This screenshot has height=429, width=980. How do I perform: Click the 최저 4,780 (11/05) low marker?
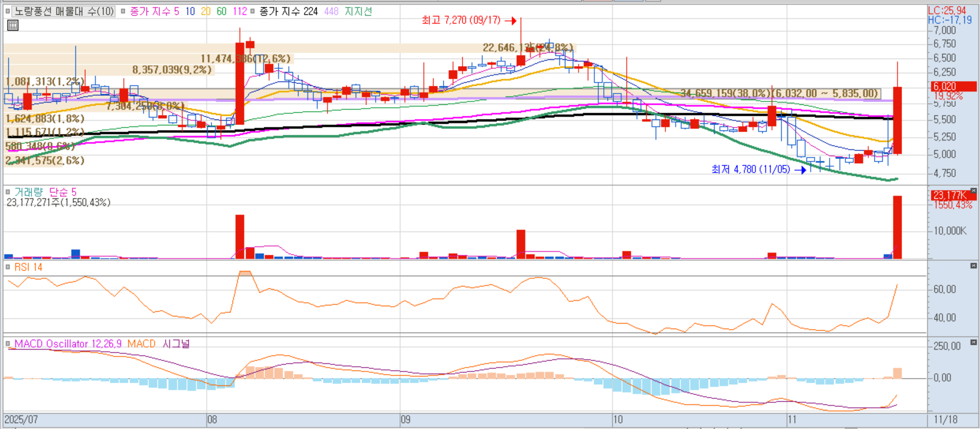click(x=758, y=169)
